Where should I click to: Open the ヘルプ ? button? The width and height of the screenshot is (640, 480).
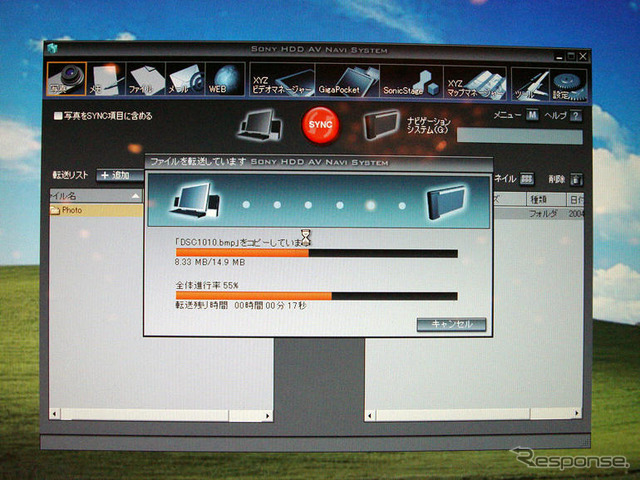point(576,116)
